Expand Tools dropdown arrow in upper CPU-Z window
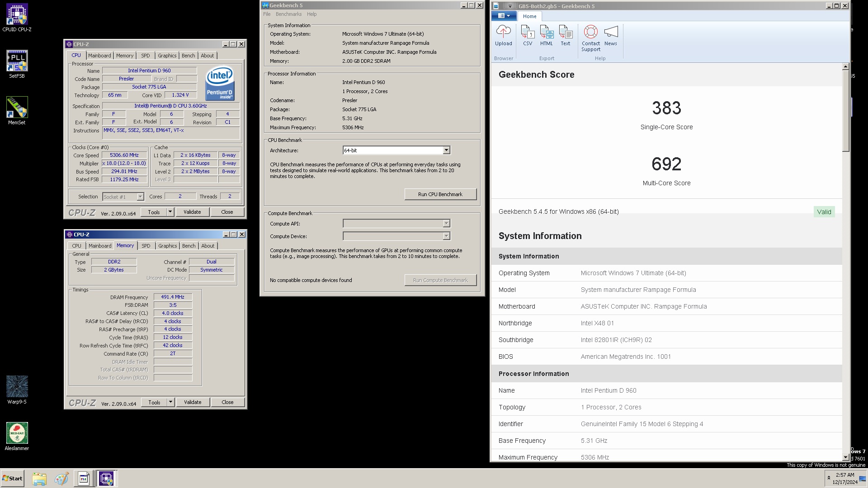 click(170, 212)
